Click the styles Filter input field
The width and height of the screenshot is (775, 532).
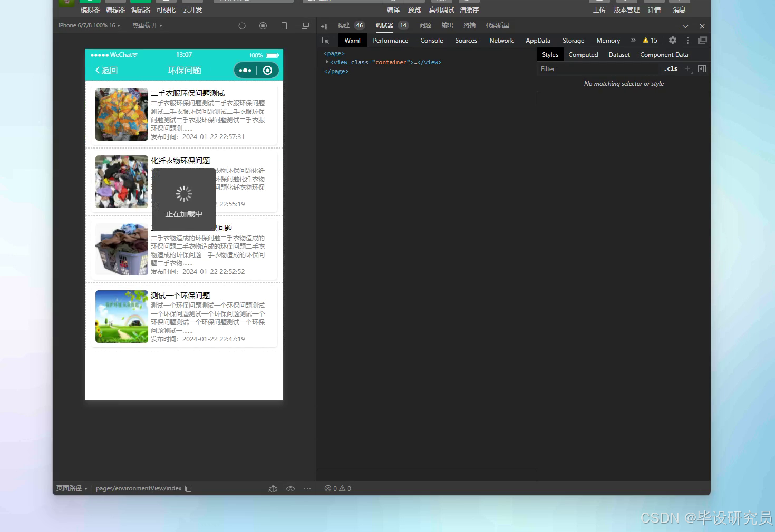599,68
